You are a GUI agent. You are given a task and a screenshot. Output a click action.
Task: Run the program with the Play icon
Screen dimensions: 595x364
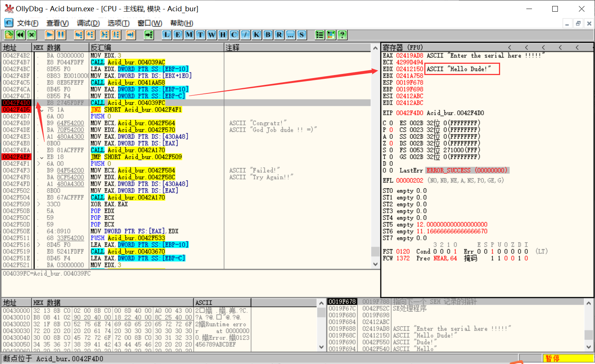50,35
